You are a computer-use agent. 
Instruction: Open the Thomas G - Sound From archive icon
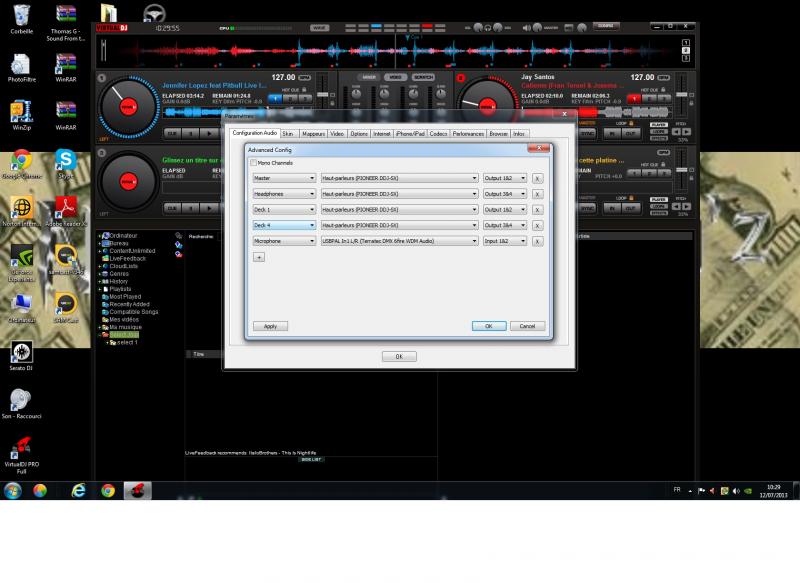66,23
